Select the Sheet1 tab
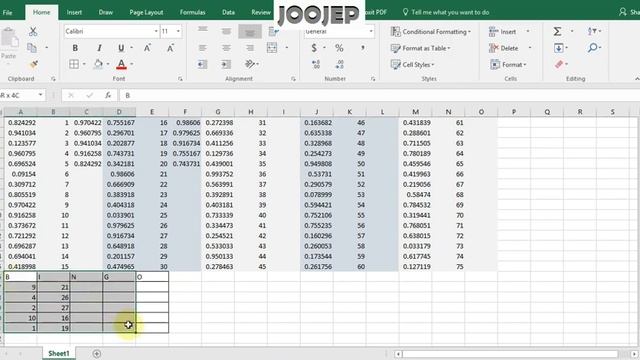Viewport: 640px width, 360px height. point(59,353)
